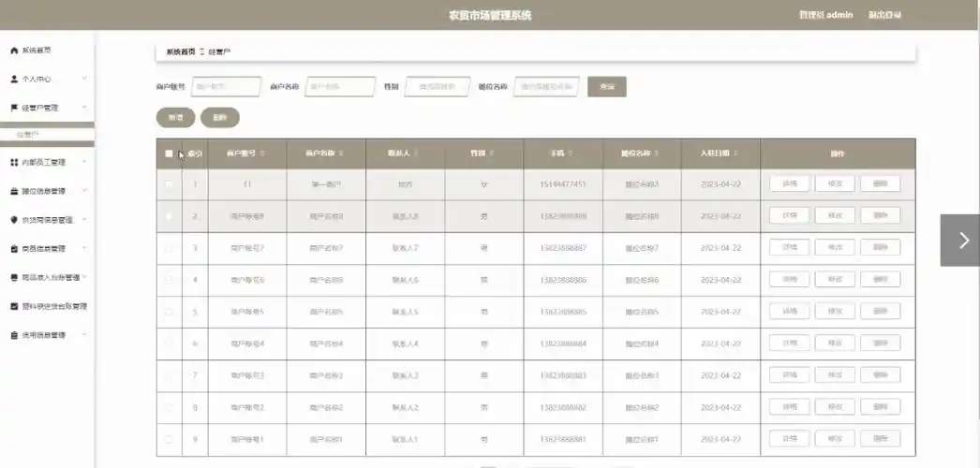Open 详情 for row with phone 15144477451
This screenshot has height=468, width=980.
pyautogui.click(x=790, y=183)
